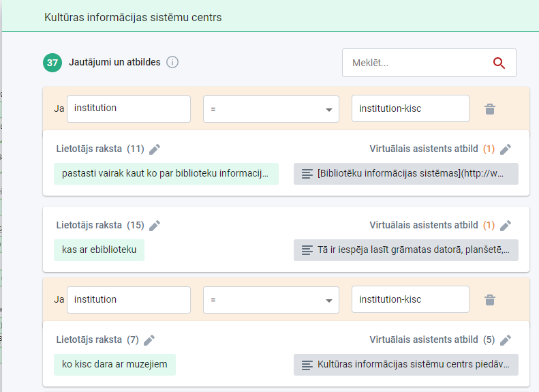Click the first 'institution' variable field

129,109
